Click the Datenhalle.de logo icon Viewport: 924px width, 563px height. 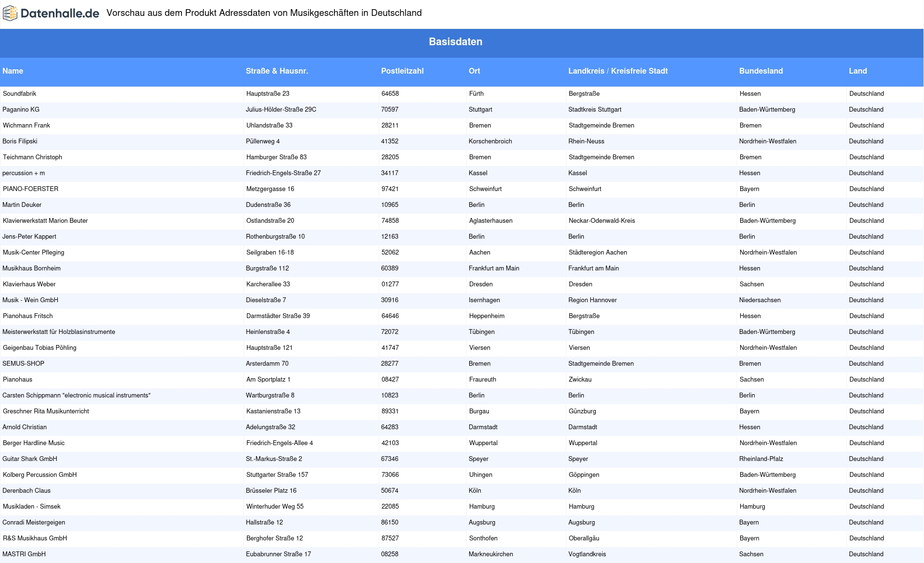coord(10,13)
